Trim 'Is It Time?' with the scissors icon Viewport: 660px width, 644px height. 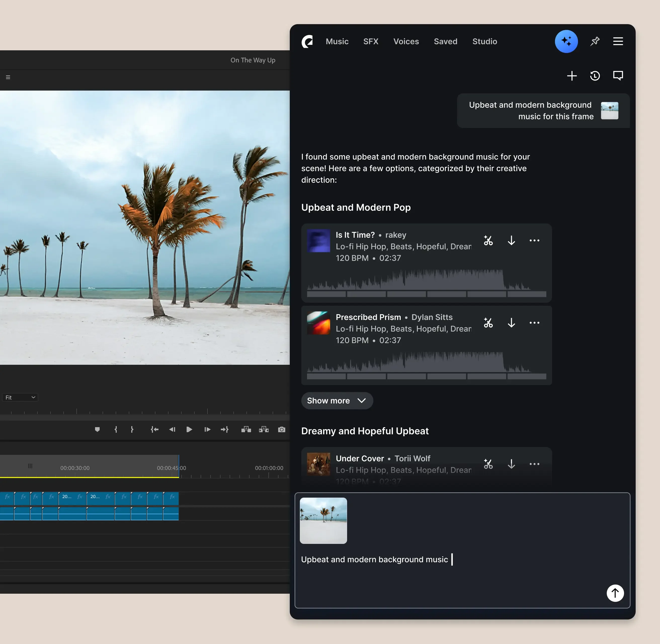[488, 240]
